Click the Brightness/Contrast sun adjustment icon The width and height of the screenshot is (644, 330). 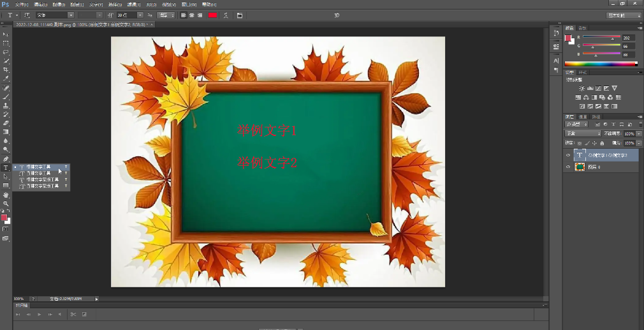coord(582,88)
